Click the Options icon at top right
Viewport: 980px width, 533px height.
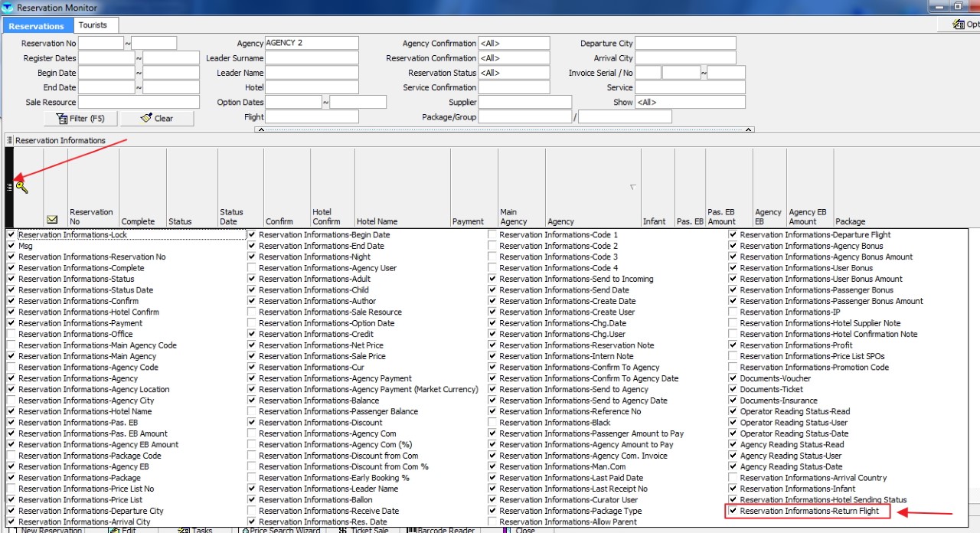point(959,25)
